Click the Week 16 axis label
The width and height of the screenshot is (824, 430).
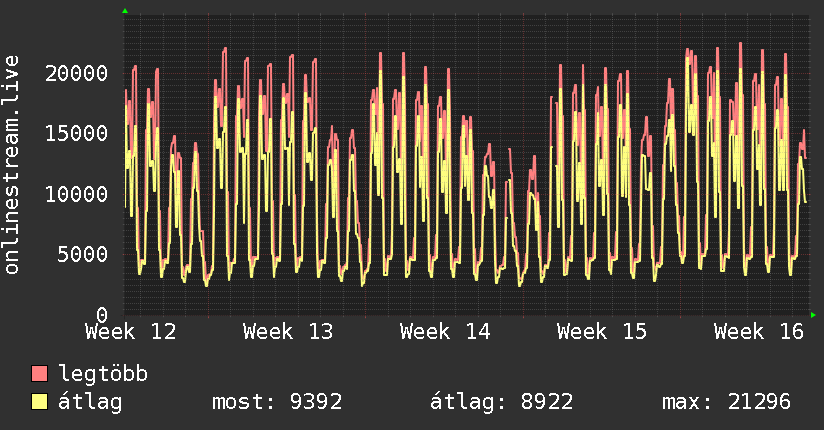coord(759,332)
